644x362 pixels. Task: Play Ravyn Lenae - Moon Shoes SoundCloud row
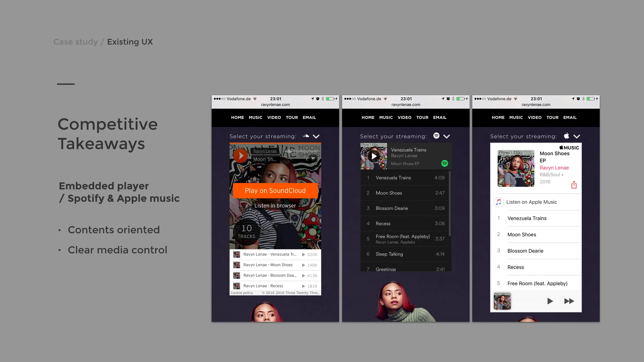(275, 265)
